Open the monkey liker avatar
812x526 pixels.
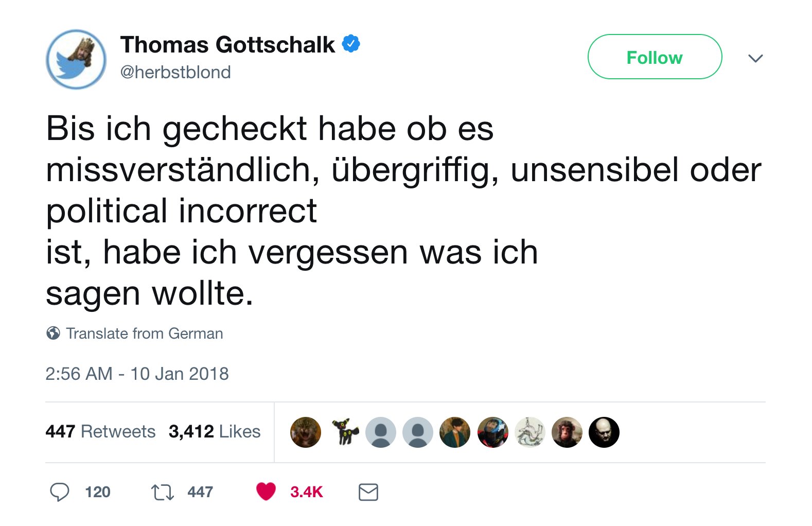[x=567, y=432]
